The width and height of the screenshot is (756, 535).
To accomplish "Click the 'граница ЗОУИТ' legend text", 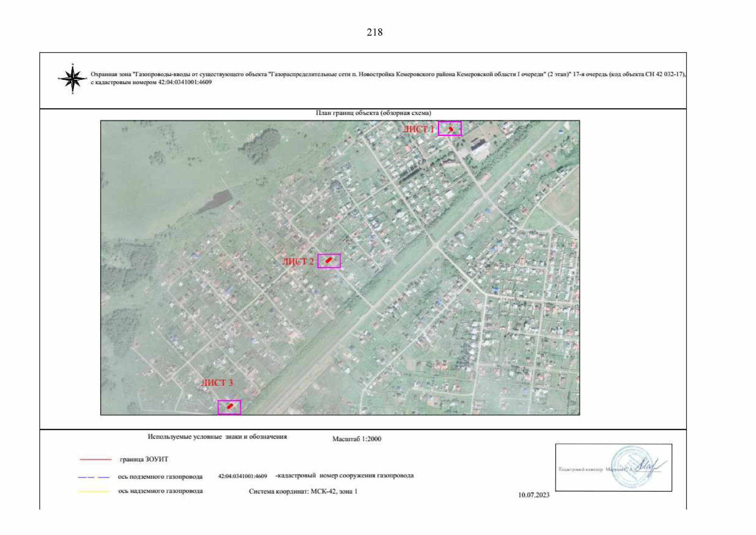I will pos(144,459).
